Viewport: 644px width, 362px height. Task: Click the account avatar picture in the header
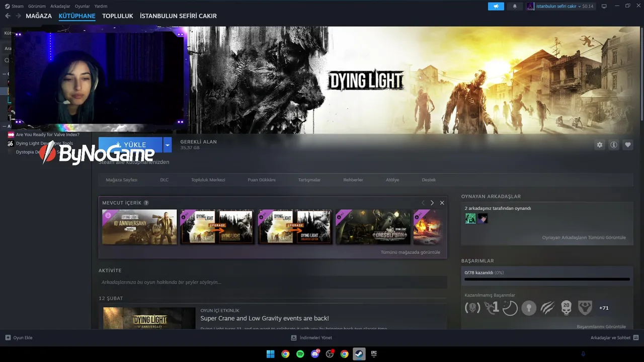click(x=530, y=6)
